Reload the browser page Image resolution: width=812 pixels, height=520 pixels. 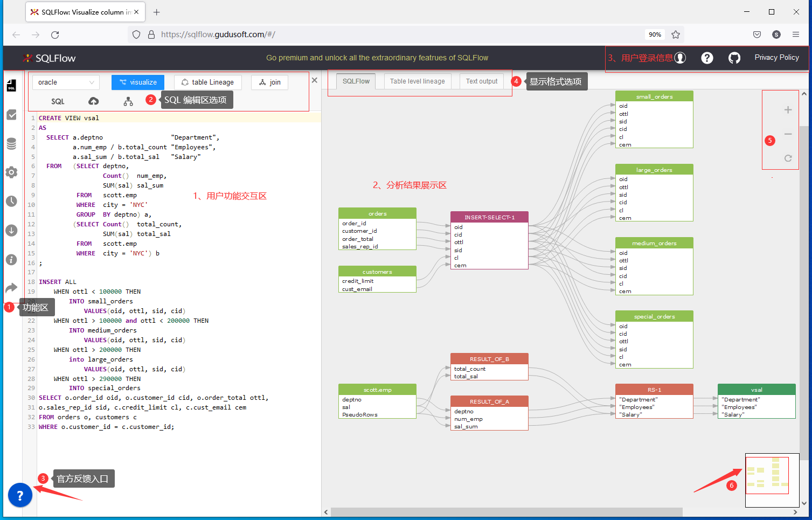point(55,34)
